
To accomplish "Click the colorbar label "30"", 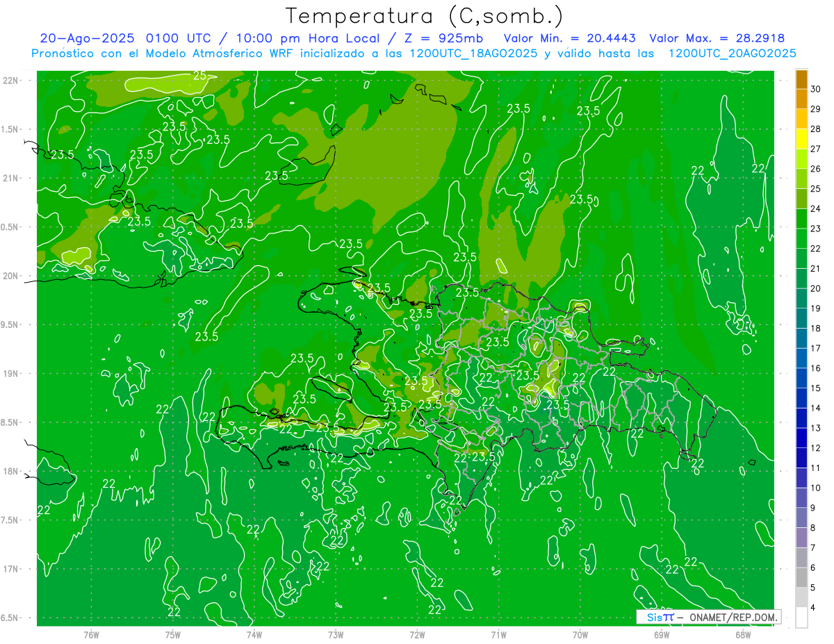I will click(x=816, y=89).
